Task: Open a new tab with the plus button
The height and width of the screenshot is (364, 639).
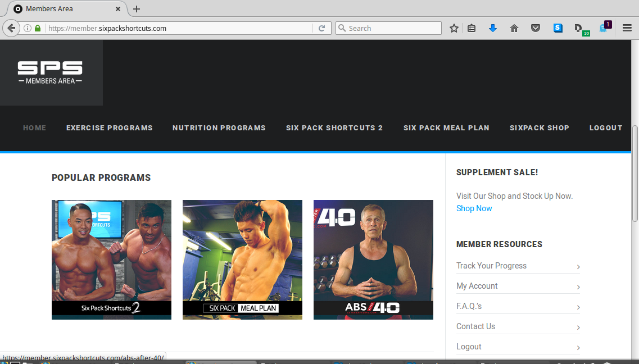Action: (x=137, y=9)
